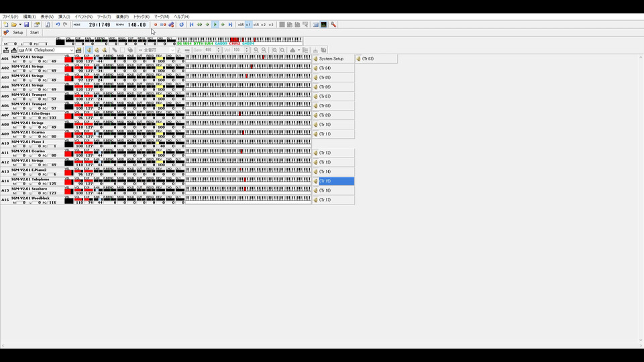
Task: Open the トラック(K) menu
Action: pos(142,17)
